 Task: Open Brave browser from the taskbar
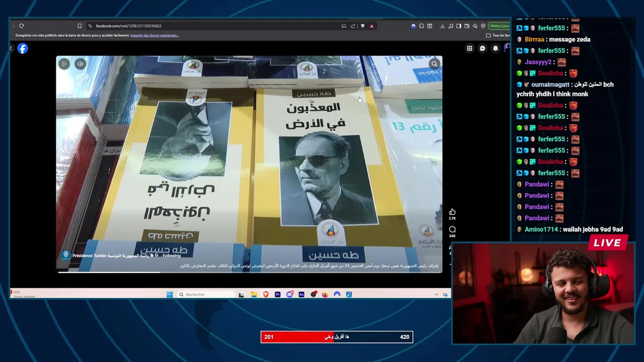coord(266,294)
